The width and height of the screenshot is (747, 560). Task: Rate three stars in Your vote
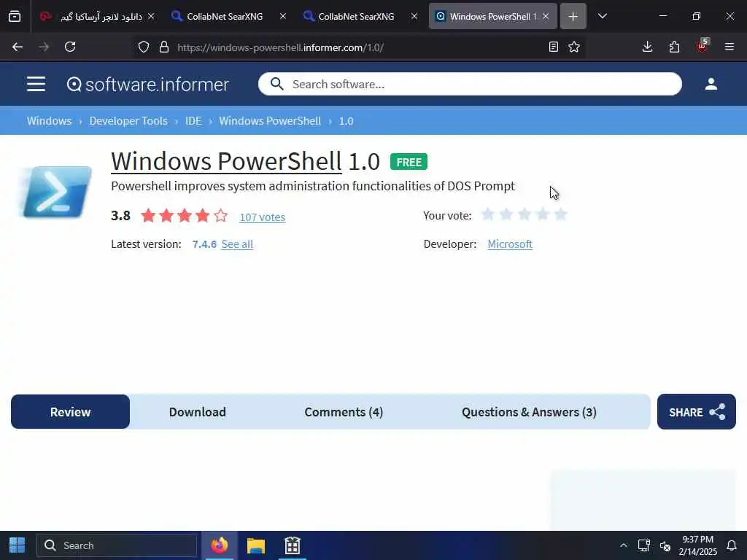click(525, 215)
